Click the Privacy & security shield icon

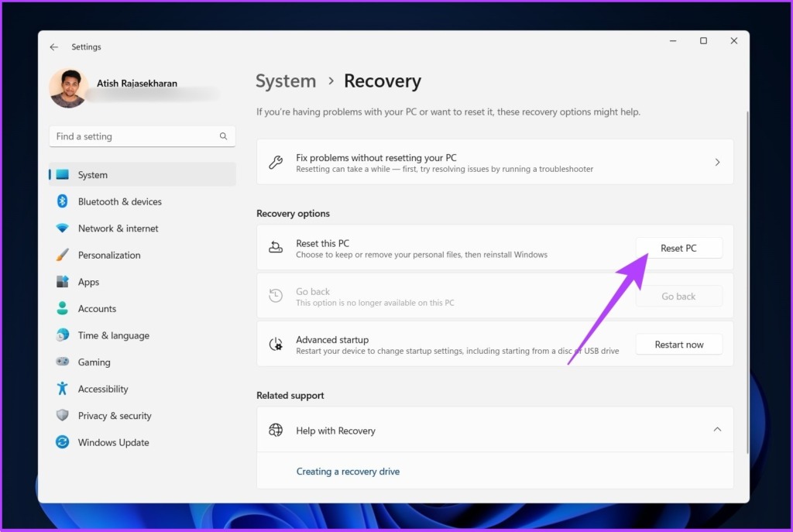(x=62, y=415)
